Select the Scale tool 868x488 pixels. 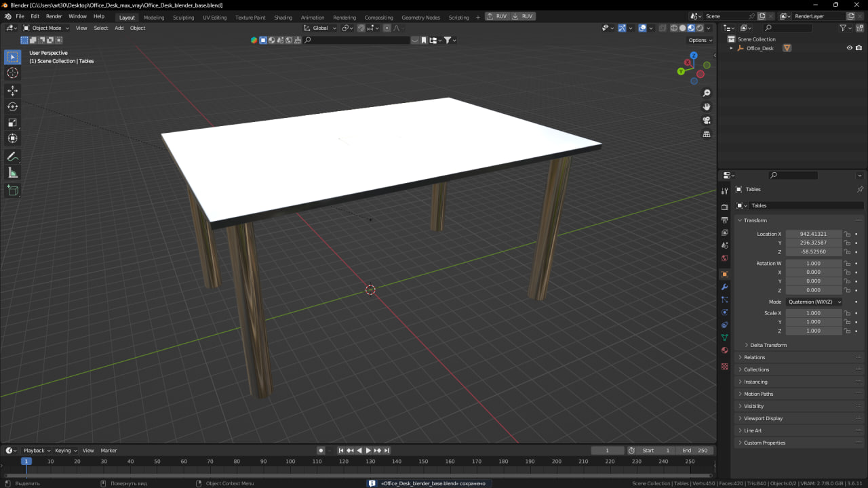coord(13,123)
